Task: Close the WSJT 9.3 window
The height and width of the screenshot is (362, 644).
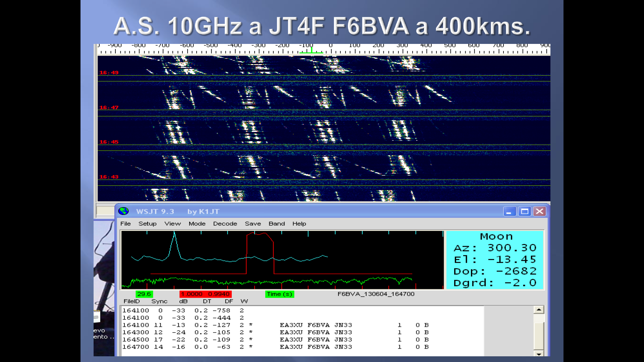Action: tap(539, 212)
